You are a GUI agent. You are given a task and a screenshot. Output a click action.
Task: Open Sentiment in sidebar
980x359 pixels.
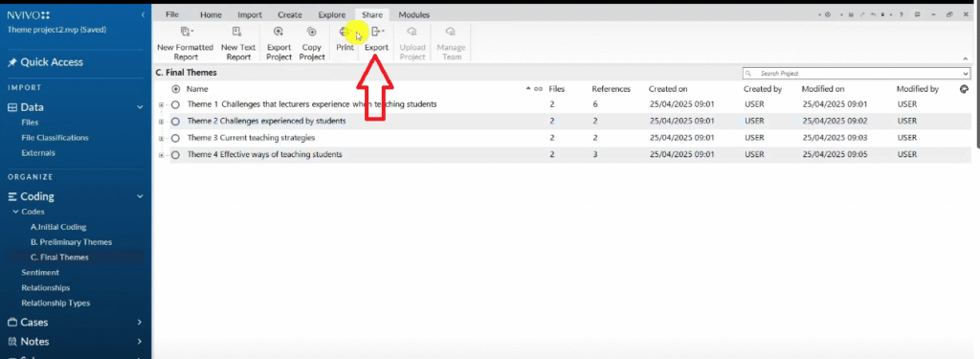tap(40, 273)
